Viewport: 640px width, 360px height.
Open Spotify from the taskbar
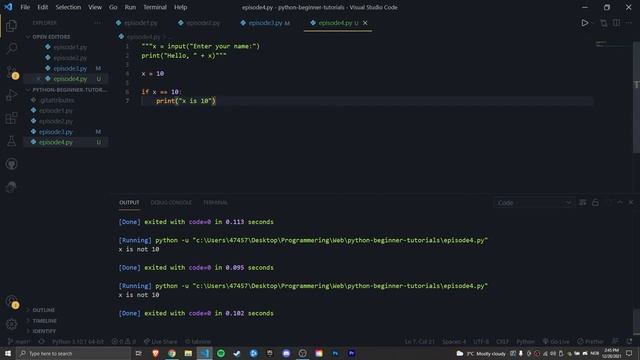pyautogui.click(x=221, y=353)
